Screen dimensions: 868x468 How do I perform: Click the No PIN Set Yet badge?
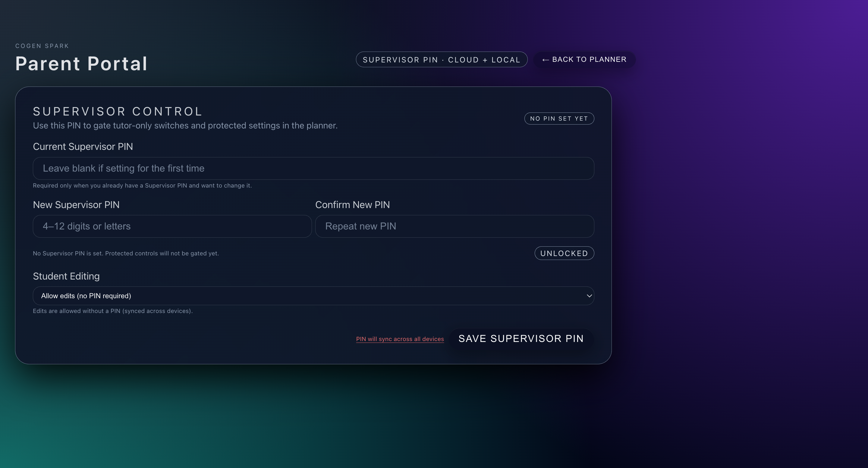[x=559, y=118]
